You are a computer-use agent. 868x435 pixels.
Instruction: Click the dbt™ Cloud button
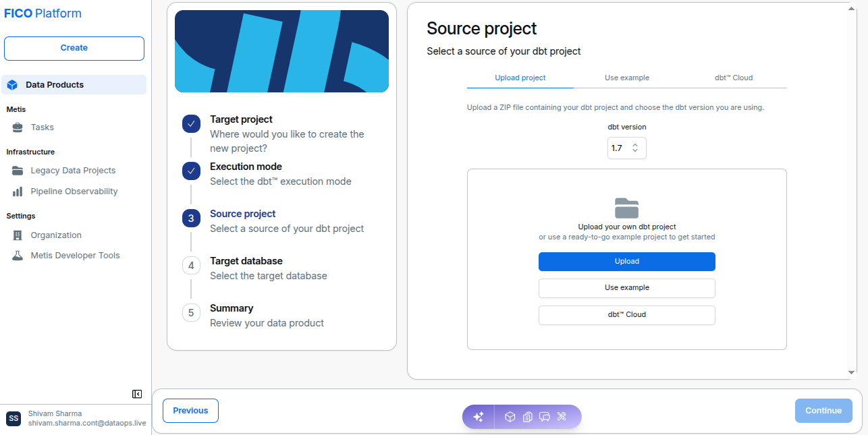click(x=627, y=315)
